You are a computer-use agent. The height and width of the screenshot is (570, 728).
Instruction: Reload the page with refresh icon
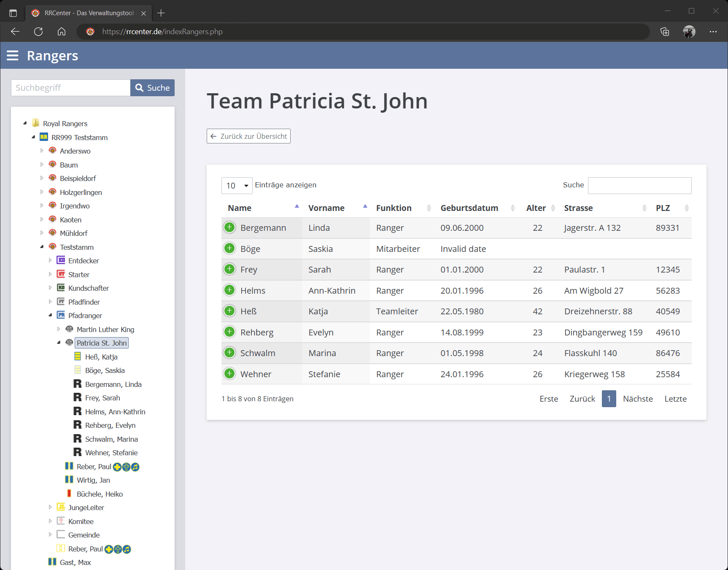[x=38, y=32]
